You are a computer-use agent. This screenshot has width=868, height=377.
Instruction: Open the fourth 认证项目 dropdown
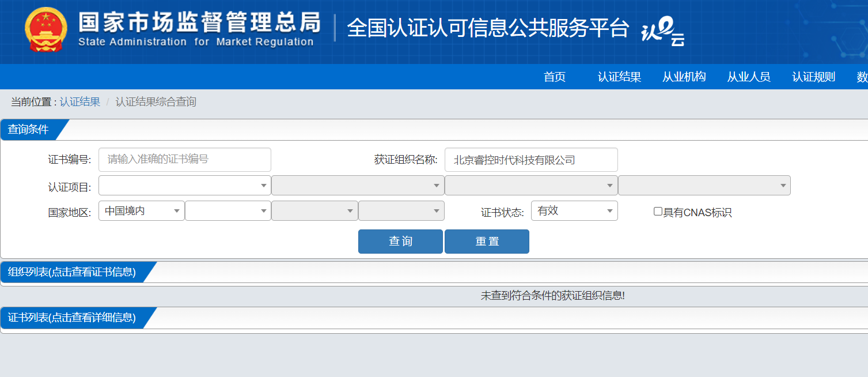(704, 186)
